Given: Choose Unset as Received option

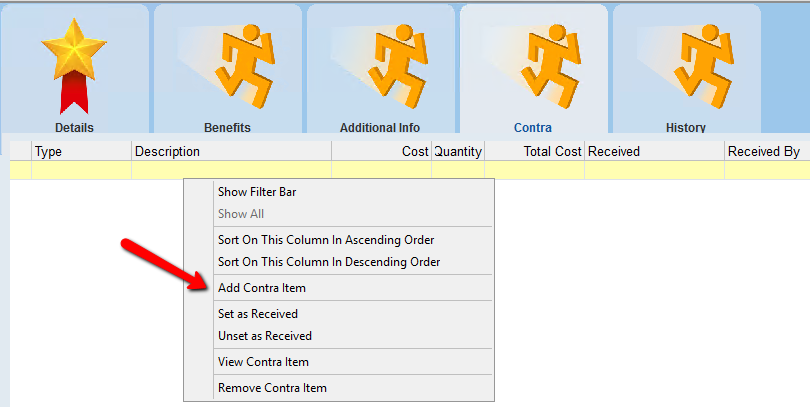Looking at the screenshot, I should click(265, 336).
